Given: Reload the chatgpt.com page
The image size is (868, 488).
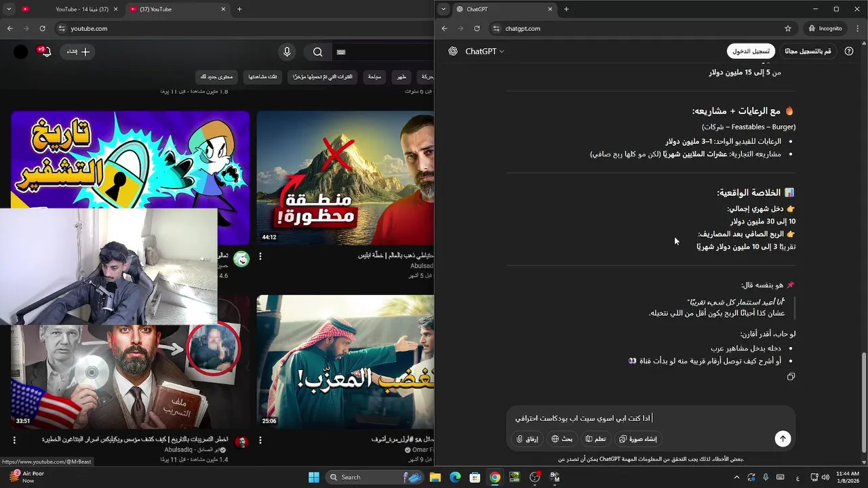Looking at the screenshot, I should (x=477, y=28).
